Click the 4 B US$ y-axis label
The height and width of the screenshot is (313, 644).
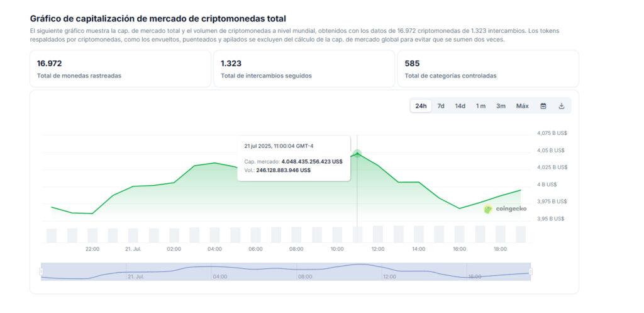[x=547, y=185]
